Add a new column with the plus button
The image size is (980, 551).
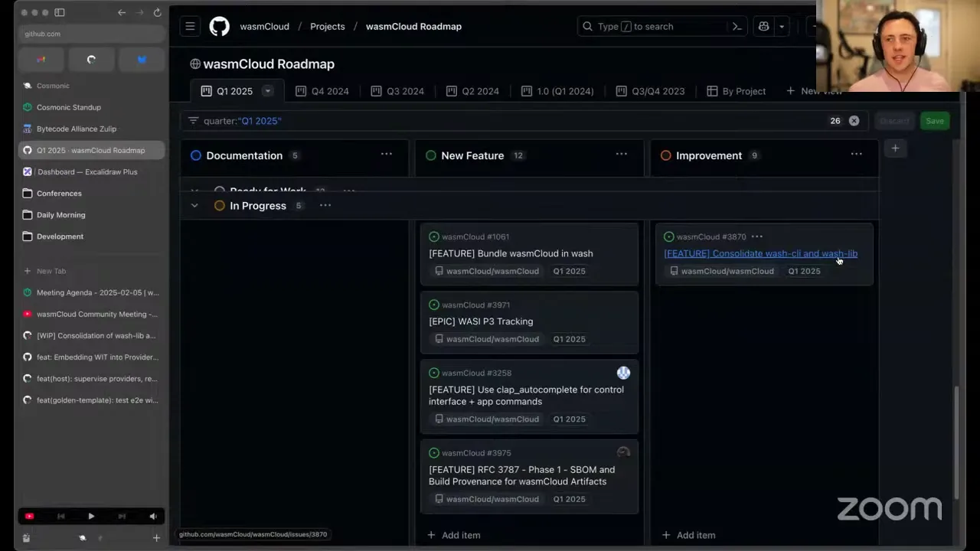tap(895, 148)
